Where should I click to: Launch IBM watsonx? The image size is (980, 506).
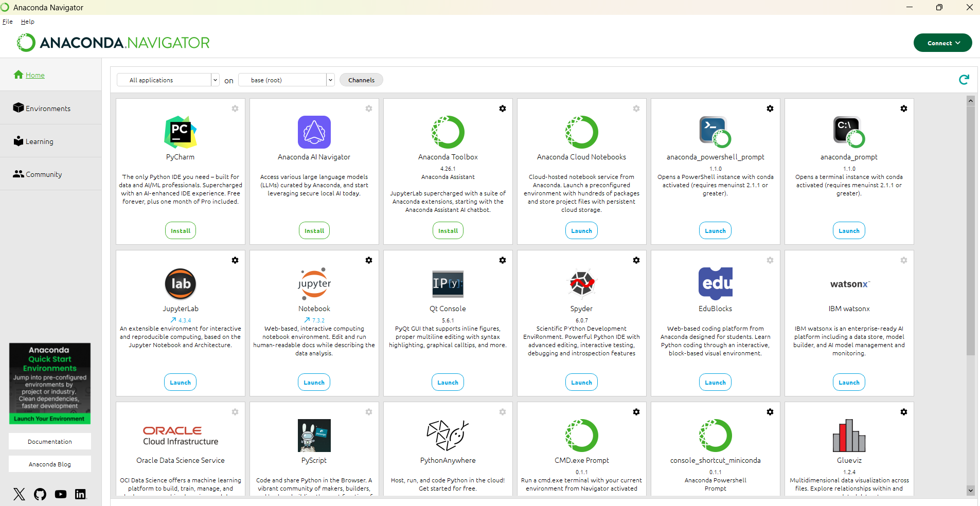click(849, 382)
